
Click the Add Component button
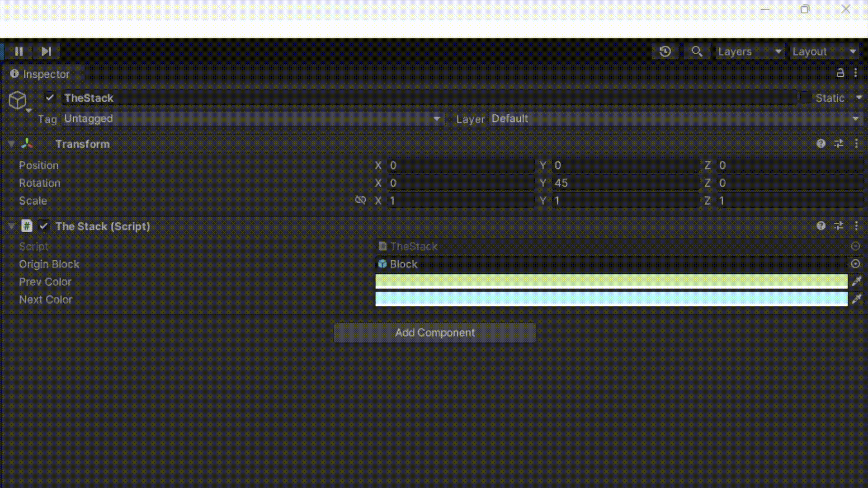point(435,333)
